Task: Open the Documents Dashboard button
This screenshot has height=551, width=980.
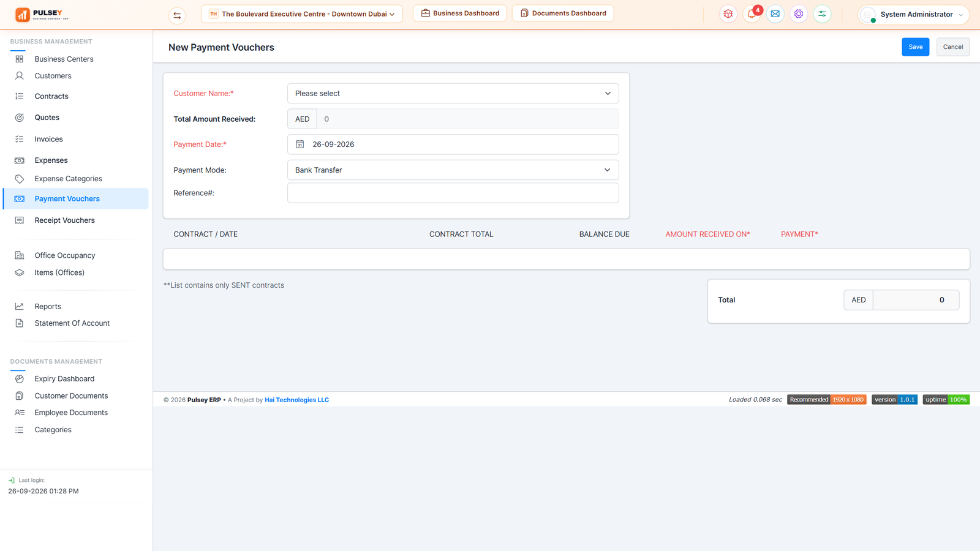Action: pos(563,13)
